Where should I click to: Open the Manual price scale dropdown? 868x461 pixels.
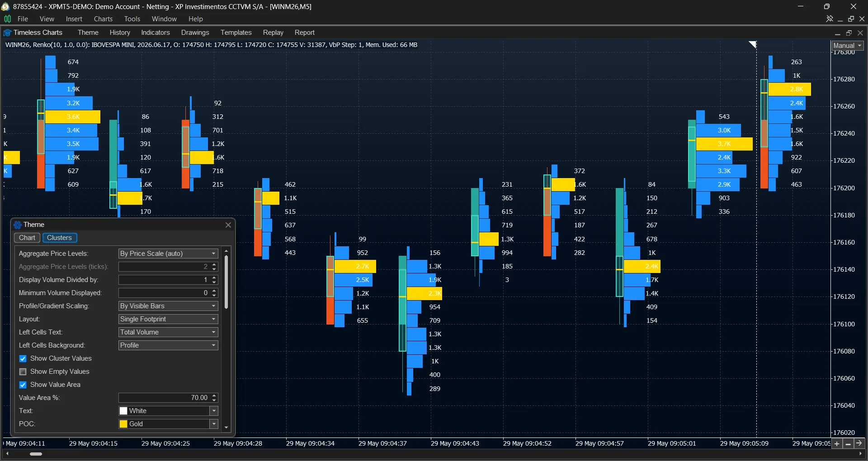(x=848, y=46)
